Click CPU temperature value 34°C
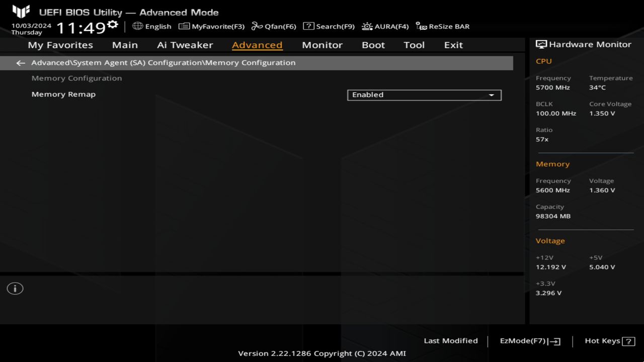The height and width of the screenshot is (362, 644). (597, 87)
